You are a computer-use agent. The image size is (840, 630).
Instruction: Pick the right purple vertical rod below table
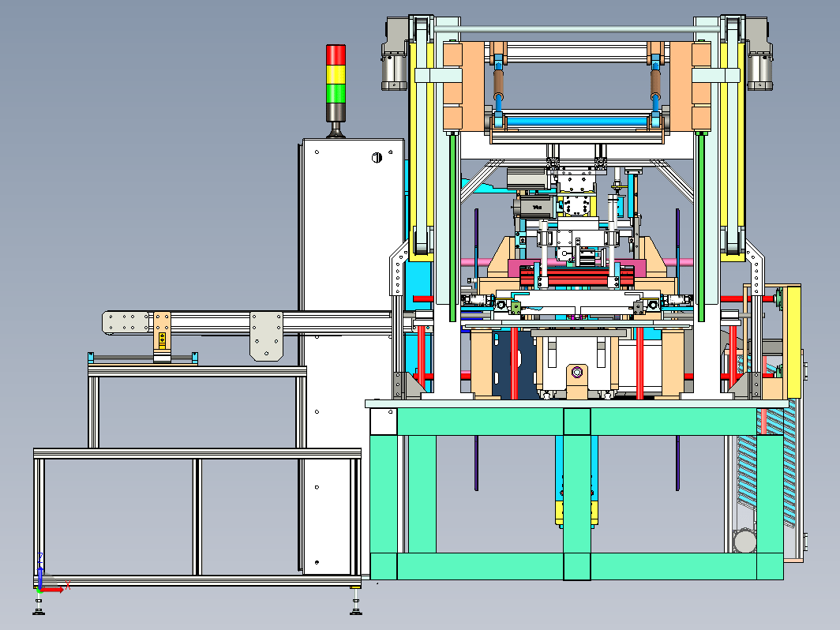coord(677,463)
